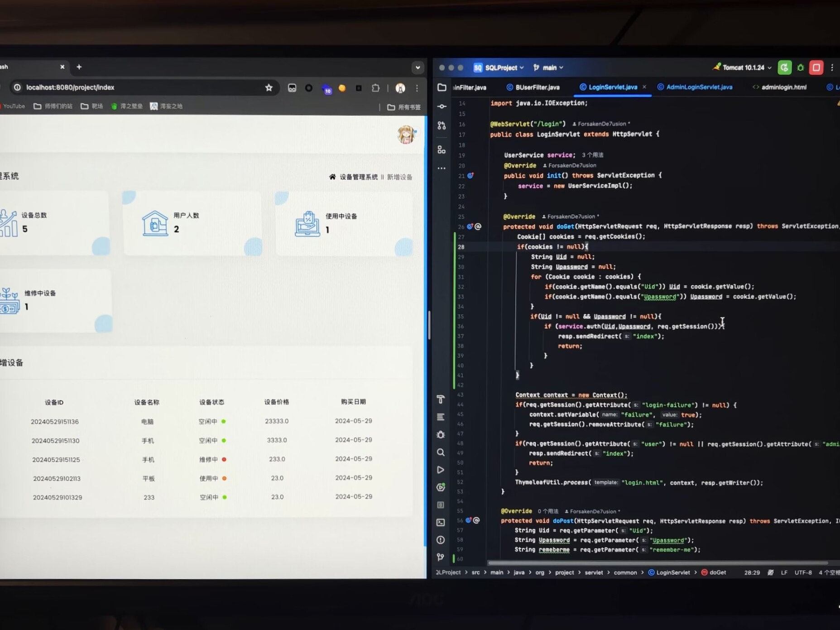Click the localhost:8080/project/index address bar
Viewport: 840px width, 630px height.
click(136, 87)
